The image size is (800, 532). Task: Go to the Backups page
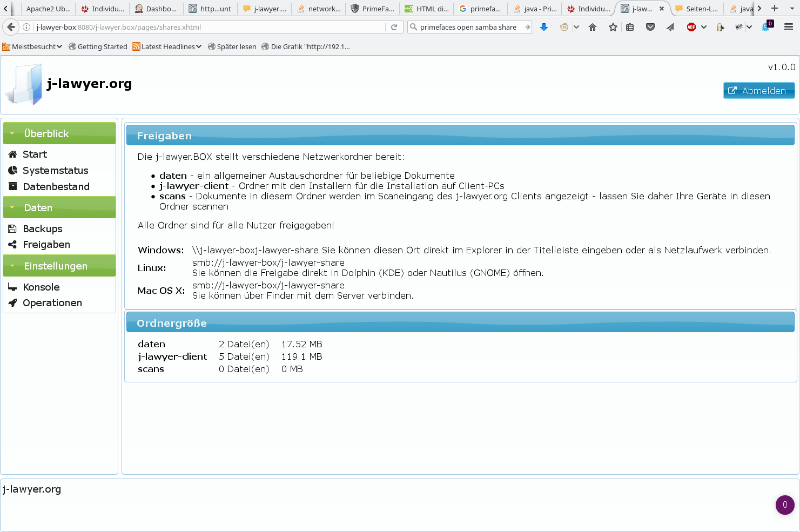35,229
